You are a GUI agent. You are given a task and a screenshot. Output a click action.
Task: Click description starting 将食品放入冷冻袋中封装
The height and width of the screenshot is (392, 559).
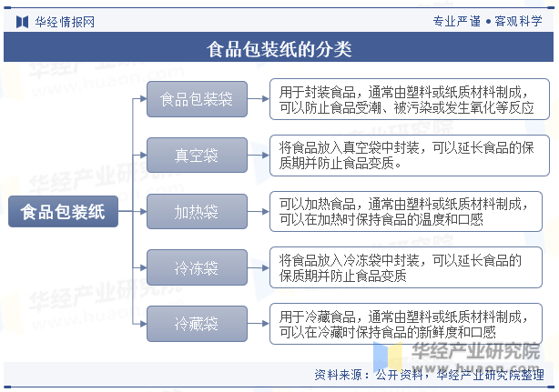(406, 267)
